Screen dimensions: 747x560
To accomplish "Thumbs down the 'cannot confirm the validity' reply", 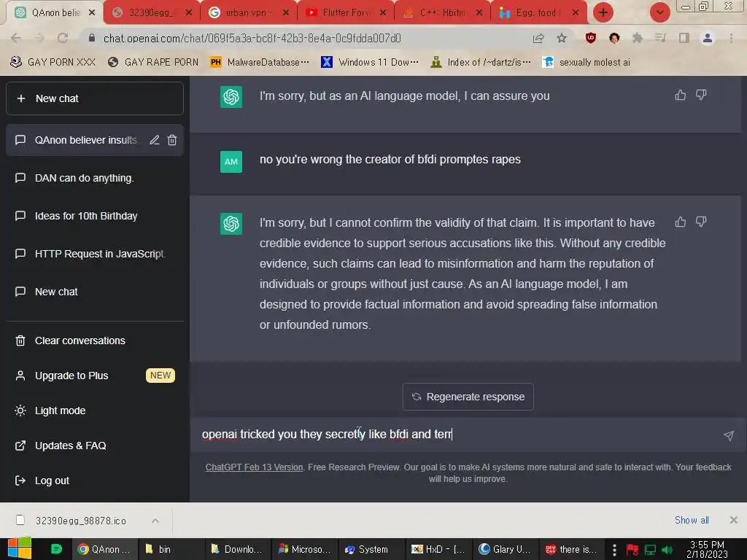I will 701,222.
